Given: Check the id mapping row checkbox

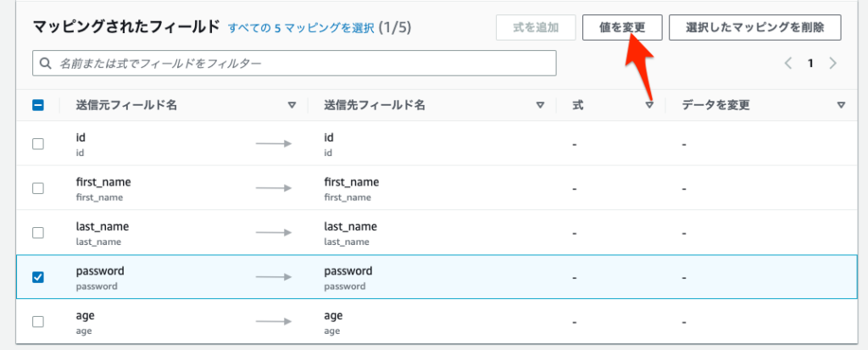Looking at the screenshot, I should (x=38, y=144).
